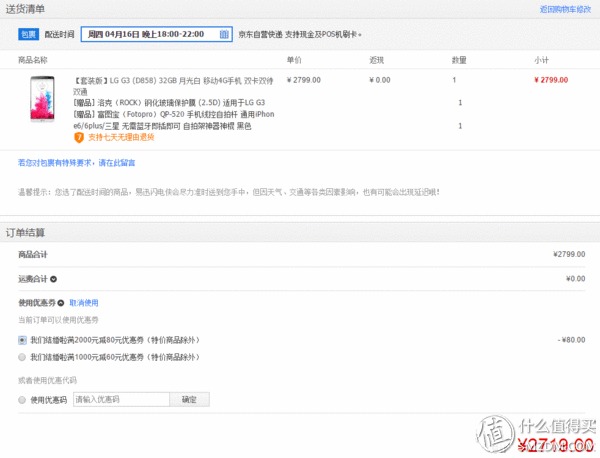600x458 pixels.
Task: Open 返回购物车修改 link
Action: tap(565, 9)
